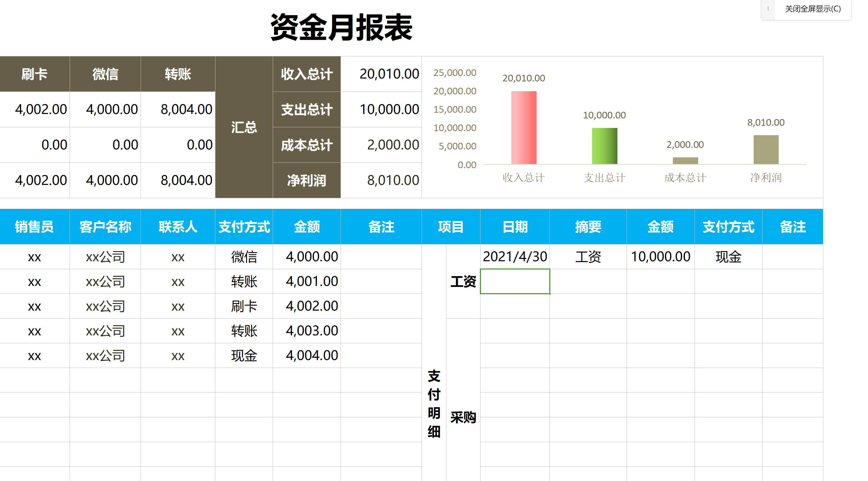868x481 pixels.
Task: Select the 项目 column header
Action: pos(451,226)
